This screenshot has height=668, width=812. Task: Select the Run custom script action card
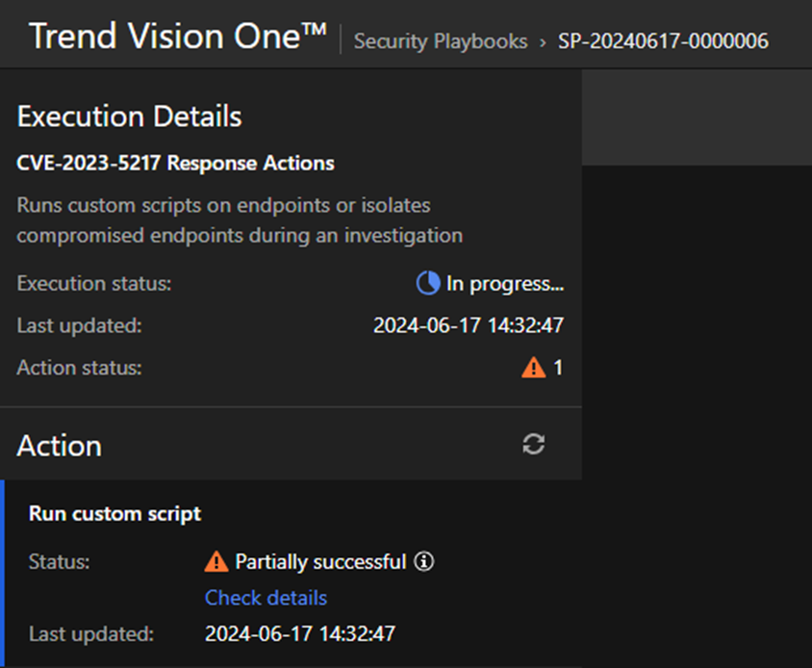pyautogui.click(x=114, y=514)
